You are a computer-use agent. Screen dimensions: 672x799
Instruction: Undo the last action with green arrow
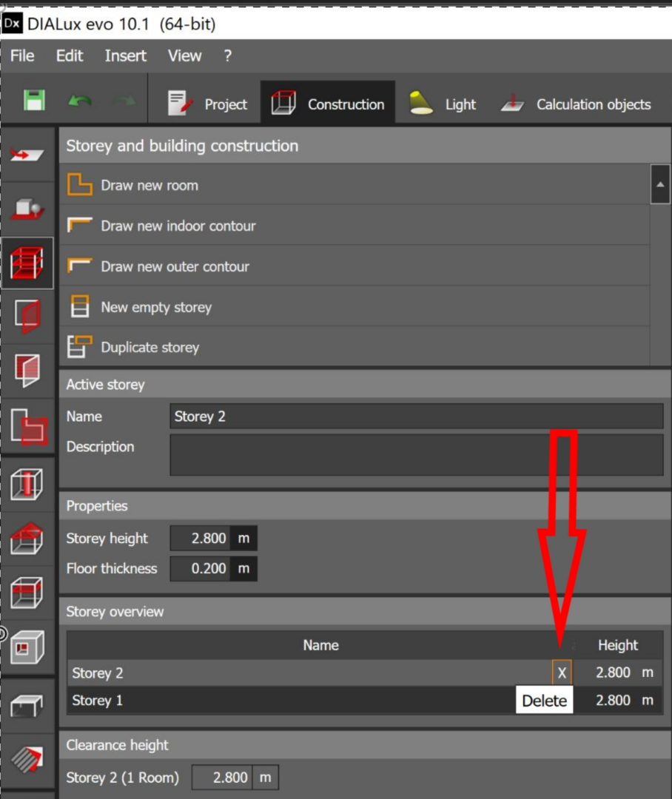click(x=79, y=101)
